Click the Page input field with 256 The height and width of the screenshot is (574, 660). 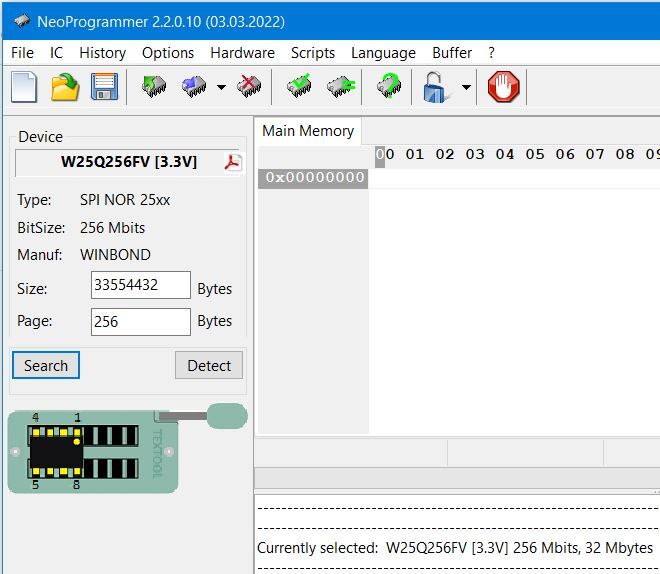(x=141, y=322)
